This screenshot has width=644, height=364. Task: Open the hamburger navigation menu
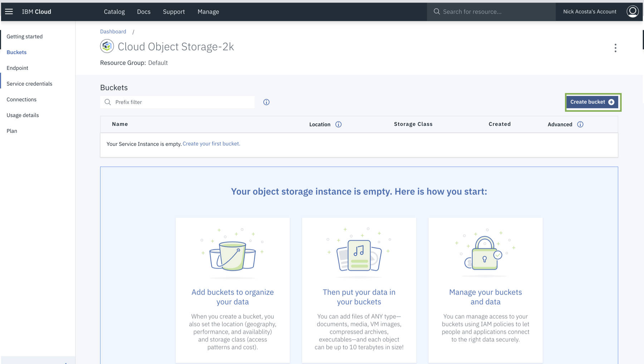pos(9,11)
